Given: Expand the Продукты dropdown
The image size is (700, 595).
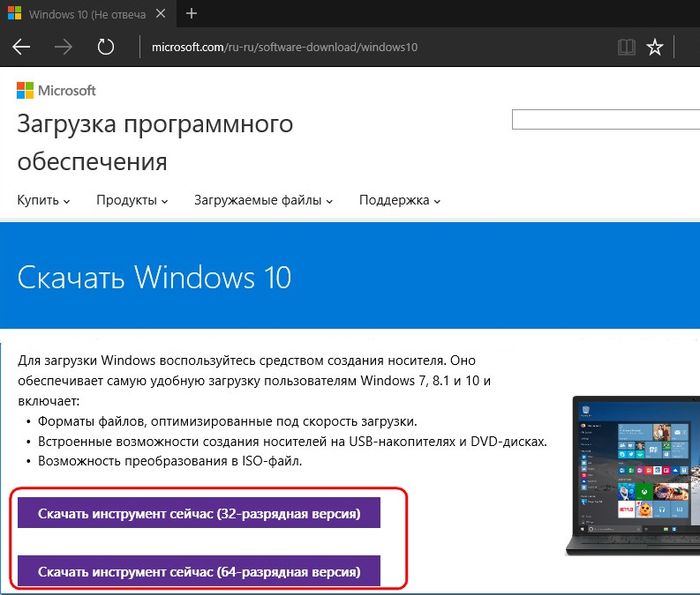Looking at the screenshot, I should [132, 200].
